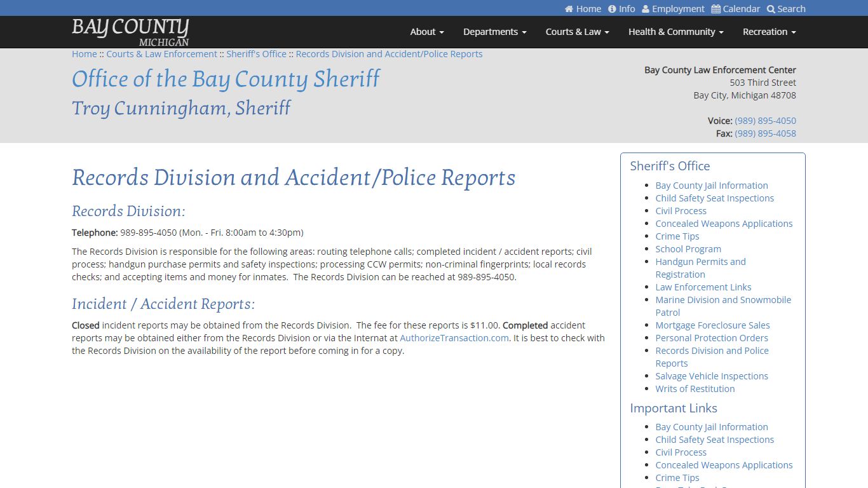The width and height of the screenshot is (868, 488).
Task: Open Marine Division and Snowmobile Patrol link
Action: coord(724,306)
